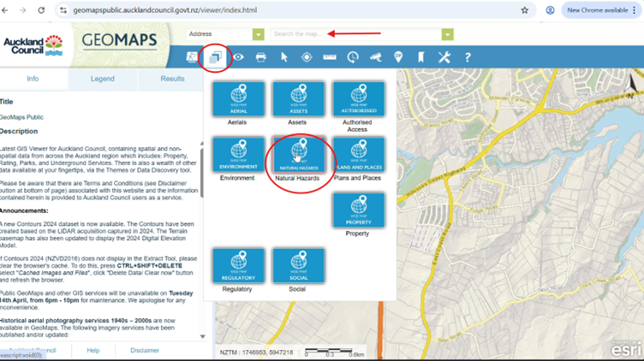Click the GEOMAPS title banner
This screenshot has width=644, height=361.
pyautogui.click(x=120, y=40)
